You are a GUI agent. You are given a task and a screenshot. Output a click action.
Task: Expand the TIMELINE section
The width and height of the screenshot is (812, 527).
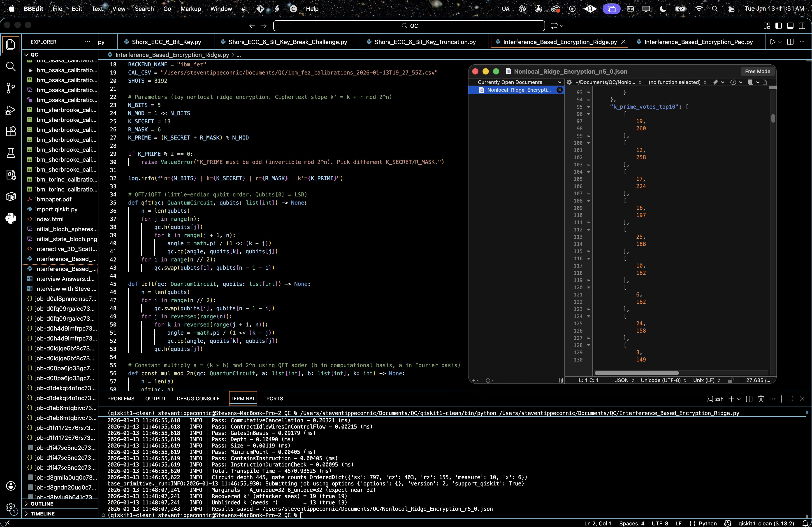(42, 513)
